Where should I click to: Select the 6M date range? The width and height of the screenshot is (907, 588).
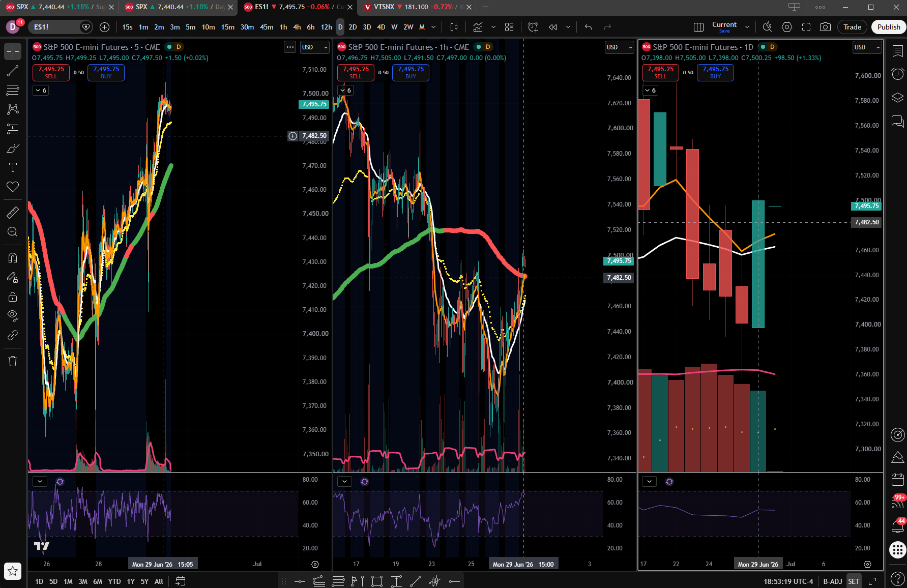pyautogui.click(x=98, y=581)
